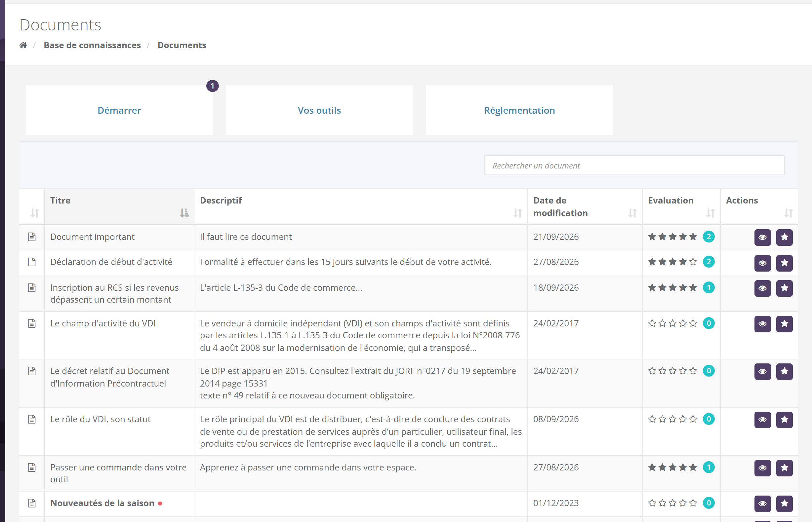Click empty star rating of Le rôle du VDI
This screenshot has width=812, height=522.
672,419
